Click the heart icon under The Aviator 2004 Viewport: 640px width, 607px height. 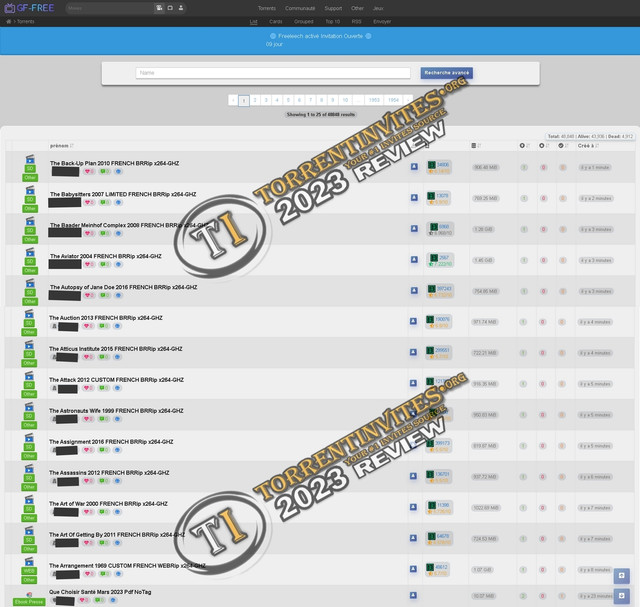click(x=89, y=265)
